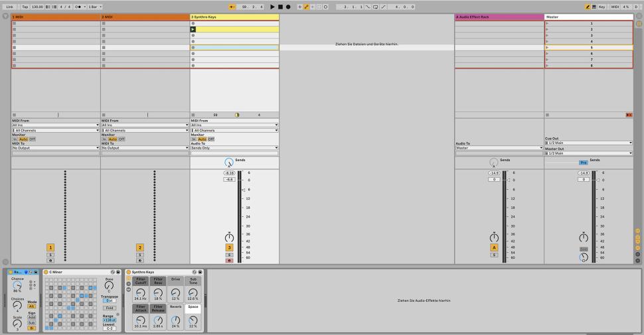The height and width of the screenshot is (335, 644).
Task: Click the Master volume fader
Action: point(598,180)
